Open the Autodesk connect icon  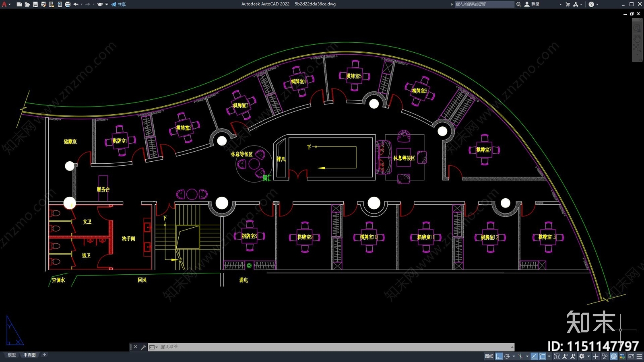pos(576,4)
